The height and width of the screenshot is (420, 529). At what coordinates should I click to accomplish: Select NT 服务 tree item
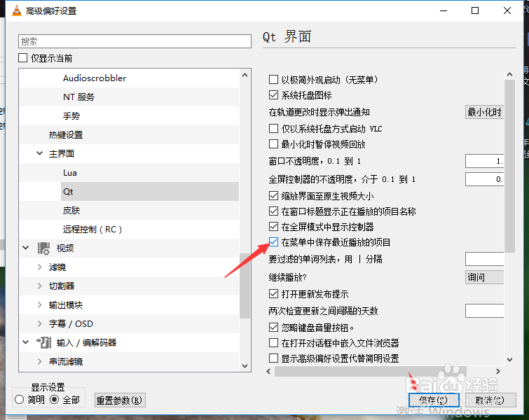(78, 97)
